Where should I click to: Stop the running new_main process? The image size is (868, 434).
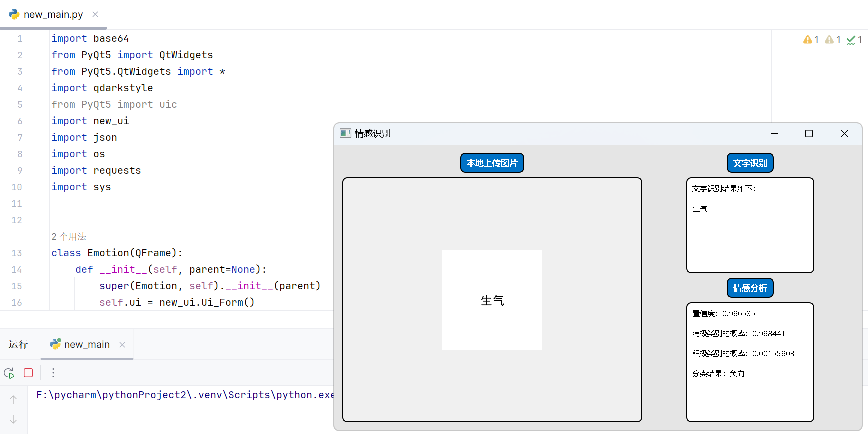pos(28,373)
